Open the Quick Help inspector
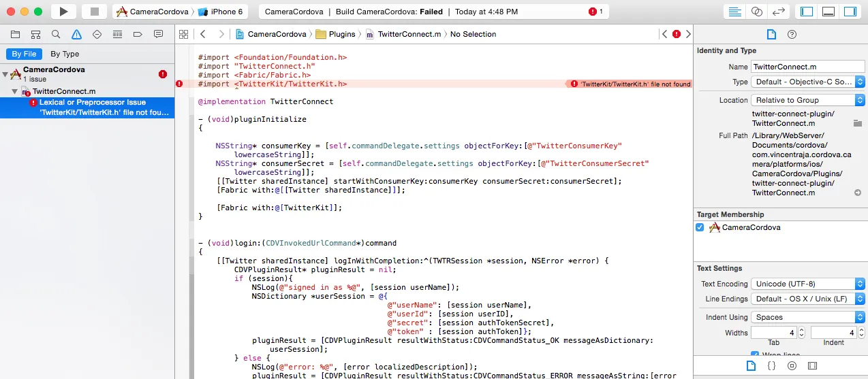The height and width of the screenshot is (379, 868). (x=792, y=34)
